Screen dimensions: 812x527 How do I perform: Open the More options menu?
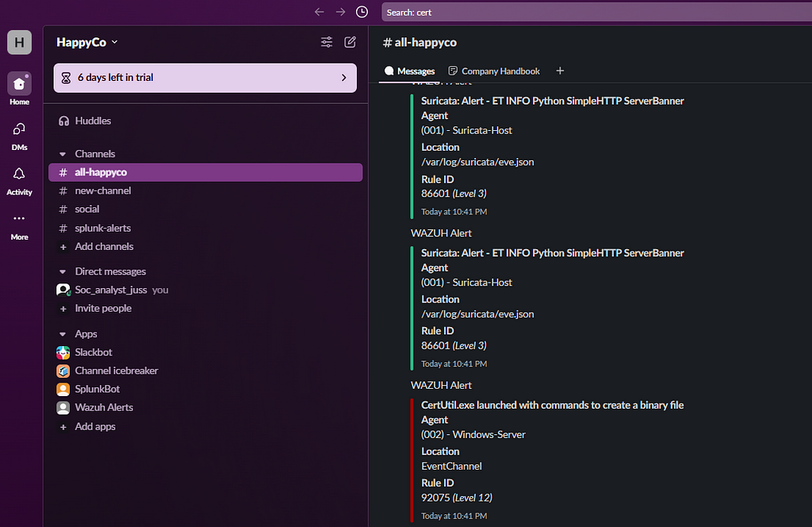click(19, 226)
